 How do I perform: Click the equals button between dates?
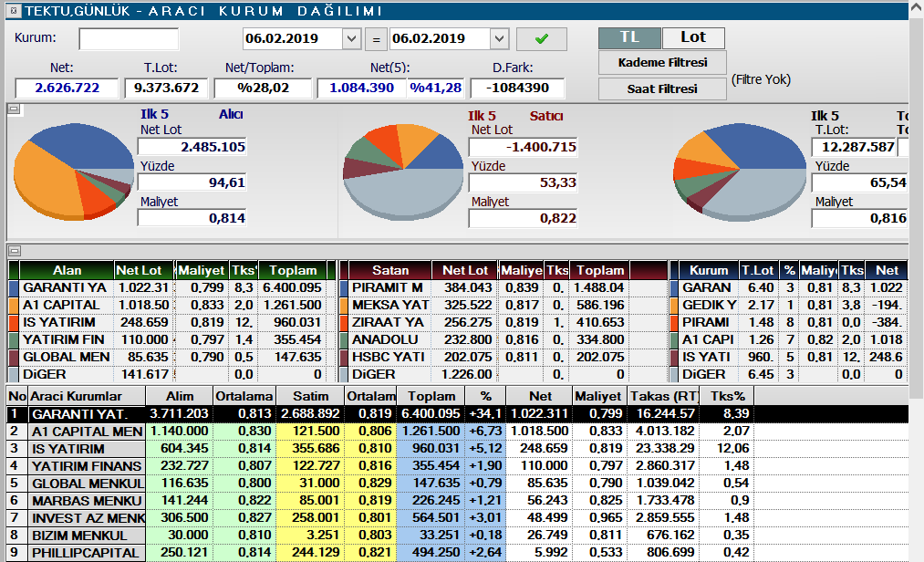tap(376, 39)
